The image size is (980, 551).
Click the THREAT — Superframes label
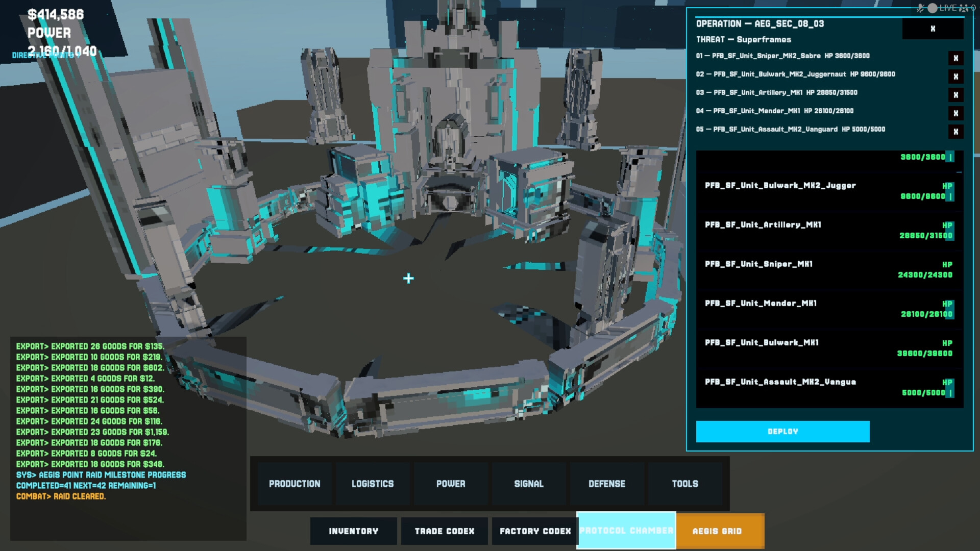(x=743, y=40)
